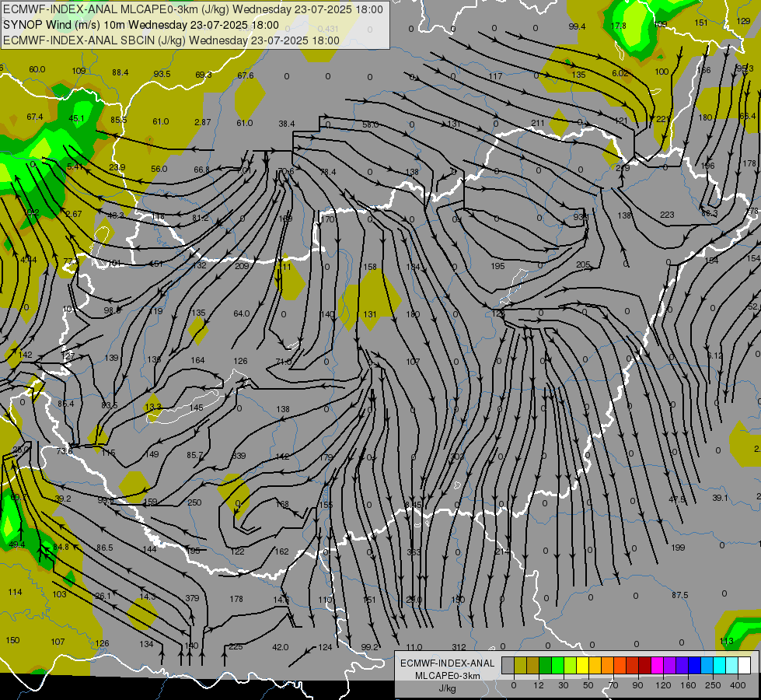761x700 pixels.
Task: Click the map value 78.4
Action: [328, 171]
